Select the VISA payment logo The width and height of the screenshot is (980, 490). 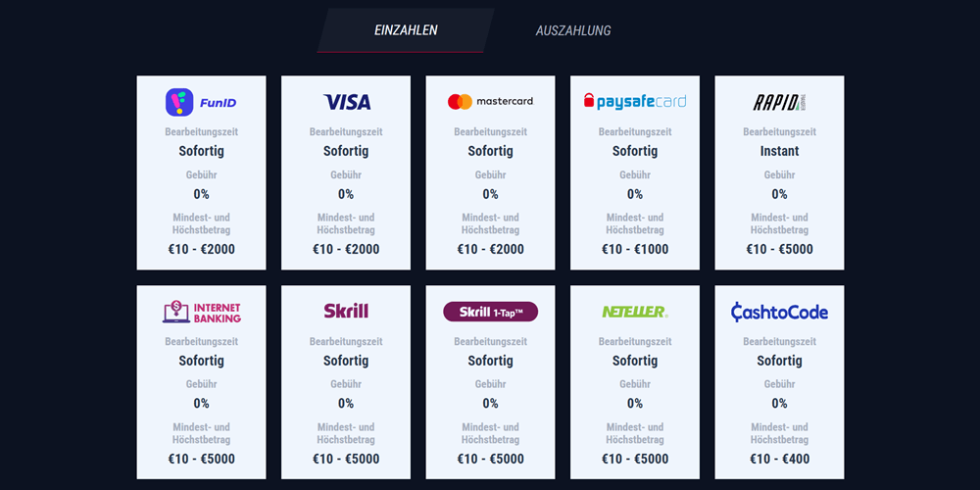(346, 102)
